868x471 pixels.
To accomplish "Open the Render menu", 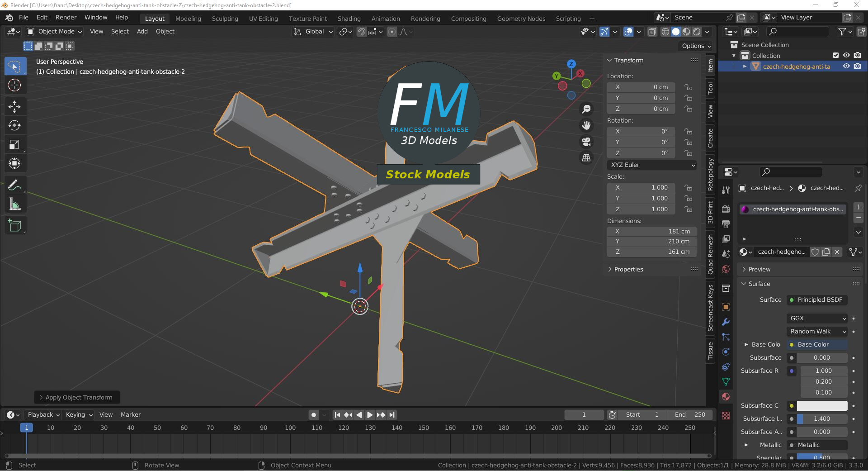I will point(66,17).
